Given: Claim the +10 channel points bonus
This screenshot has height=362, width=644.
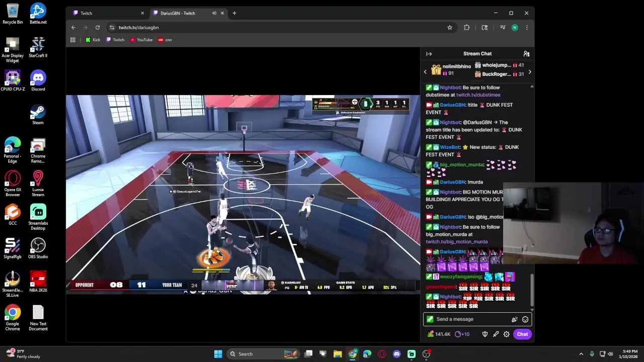Looking at the screenshot, I should point(462,334).
